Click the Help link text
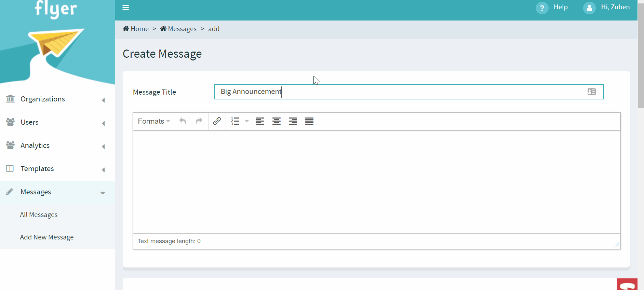Screen dimensions: 644x290 click(561, 7)
